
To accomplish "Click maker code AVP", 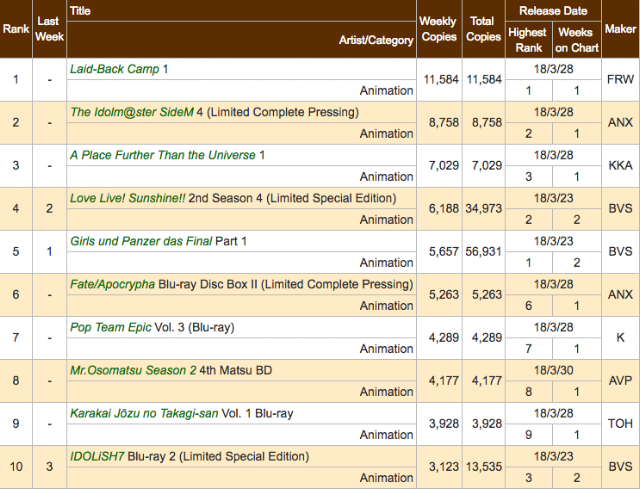I will click(x=620, y=381).
